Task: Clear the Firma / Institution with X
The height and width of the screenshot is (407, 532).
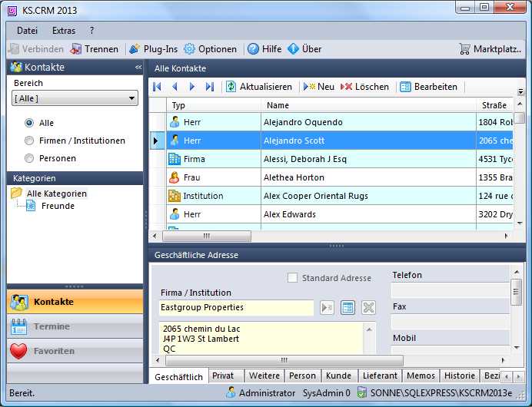Action: click(x=368, y=308)
